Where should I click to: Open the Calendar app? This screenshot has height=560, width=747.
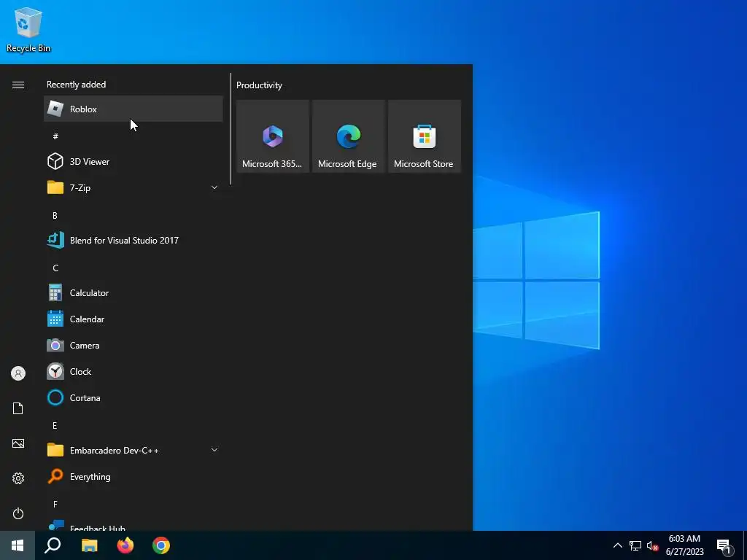coord(133,319)
